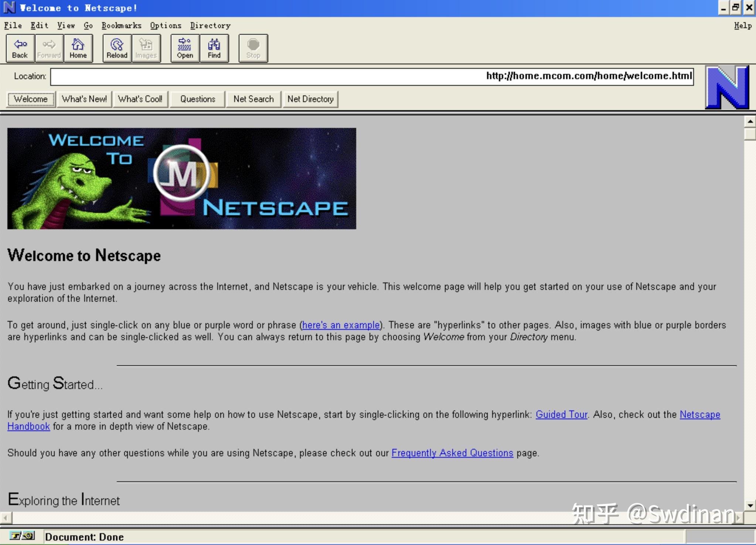Viewport: 756px width, 545px height.
Task: Open the Net Directory button
Action: coord(310,99)
